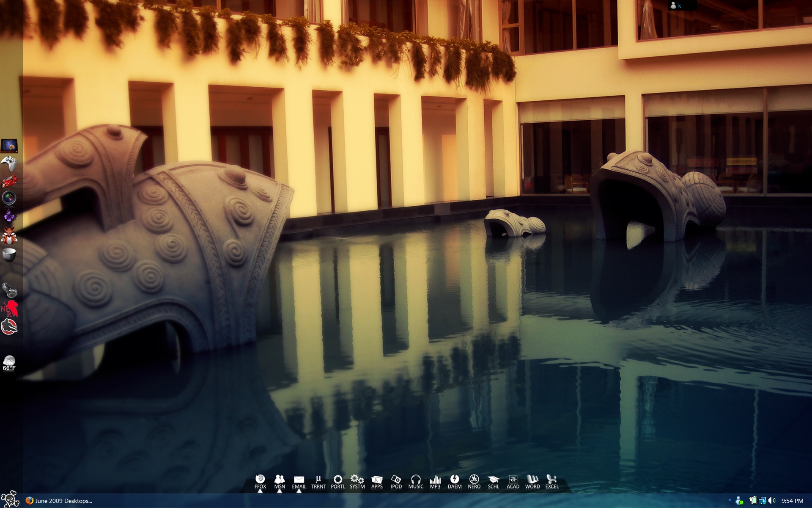Screen dimensions: 812x508
Task: Open the APPS folder in dock
Action: click(x=377, y=480)
